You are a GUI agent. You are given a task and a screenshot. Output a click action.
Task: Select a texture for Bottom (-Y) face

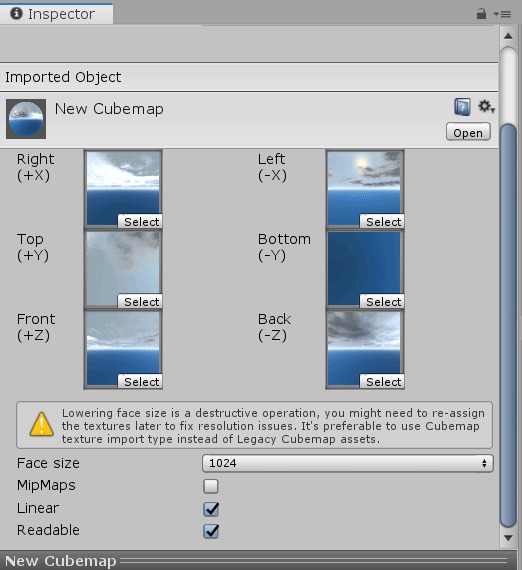382,301
